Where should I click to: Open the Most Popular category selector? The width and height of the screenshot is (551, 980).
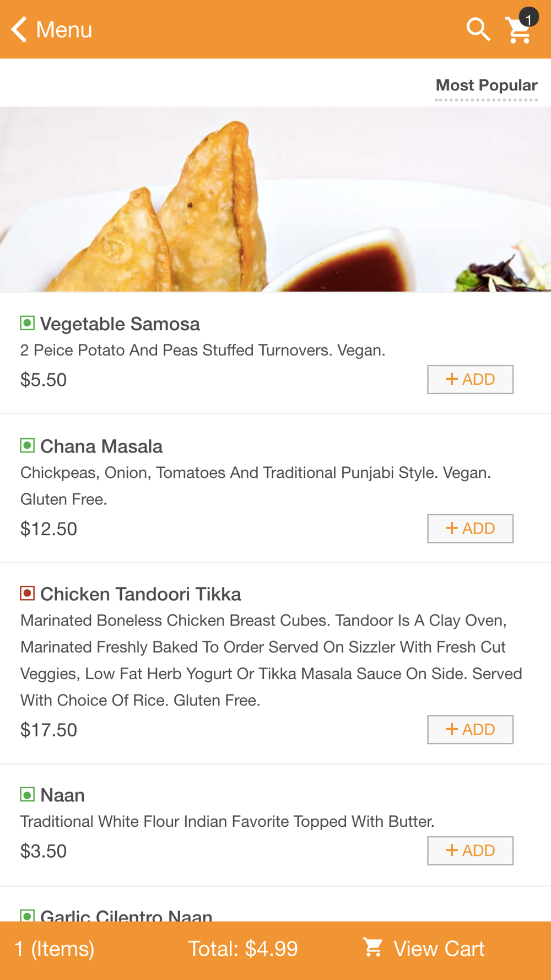[x=486, y=85]
